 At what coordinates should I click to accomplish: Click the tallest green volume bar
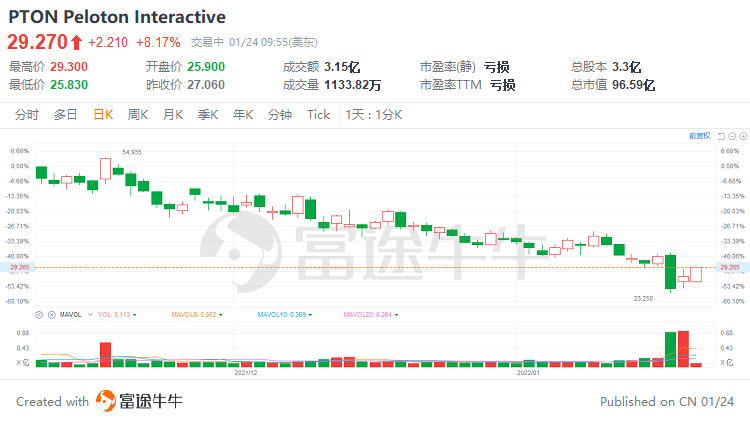(x=671, y=350)
